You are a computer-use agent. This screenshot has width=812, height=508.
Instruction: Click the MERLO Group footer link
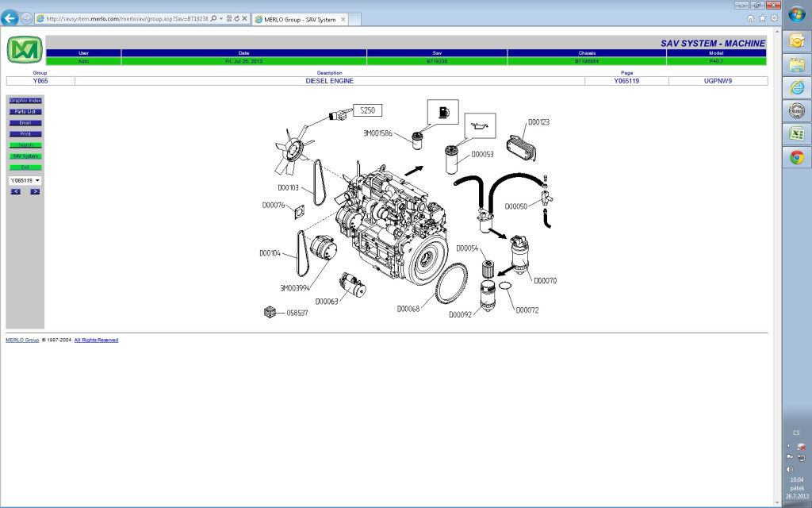click(22, 340)
